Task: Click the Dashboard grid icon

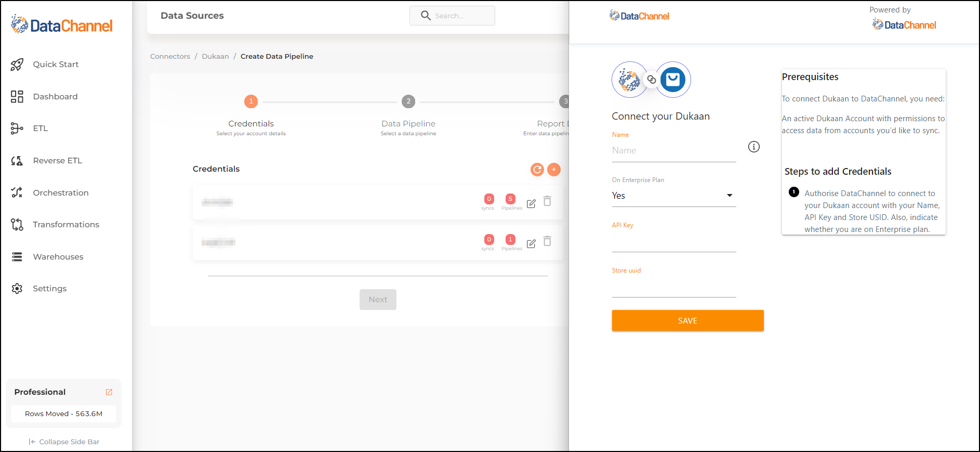Action: click(17, 97)
